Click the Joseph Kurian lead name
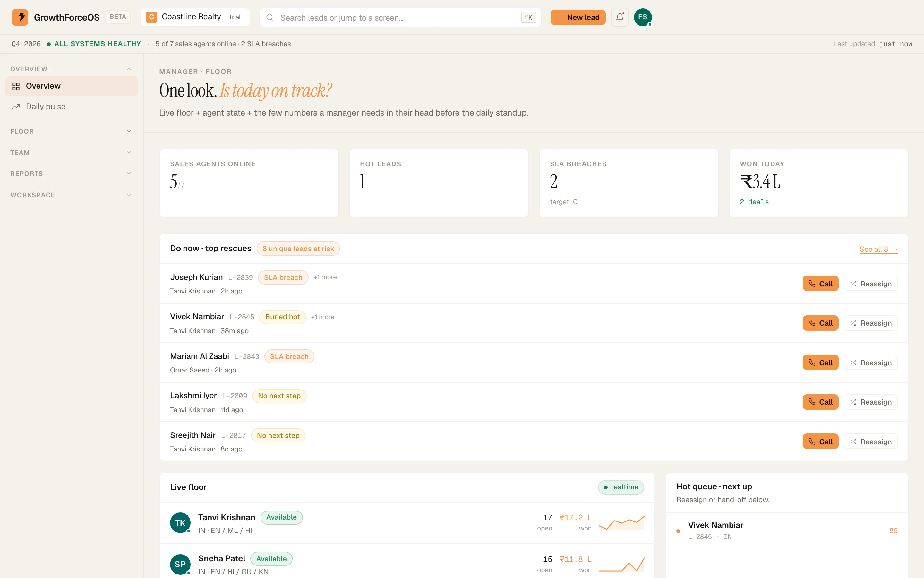This screenshot has height=578, width=924. tap(196, 277)
